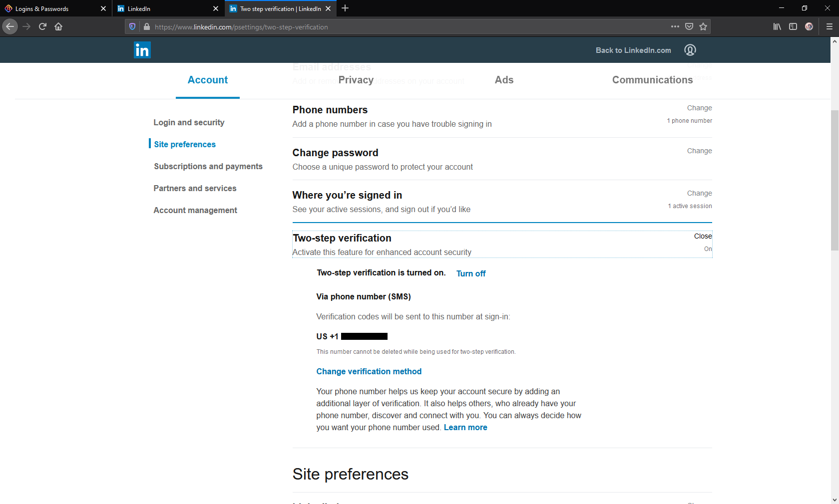Click the browser forward arrow
The height and width of the screenshot is (504, 839).
click(x=27, y=26)
